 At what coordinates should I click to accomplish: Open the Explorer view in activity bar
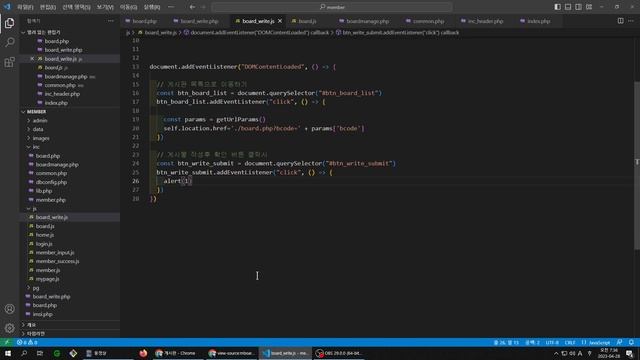tap(9, 23)
